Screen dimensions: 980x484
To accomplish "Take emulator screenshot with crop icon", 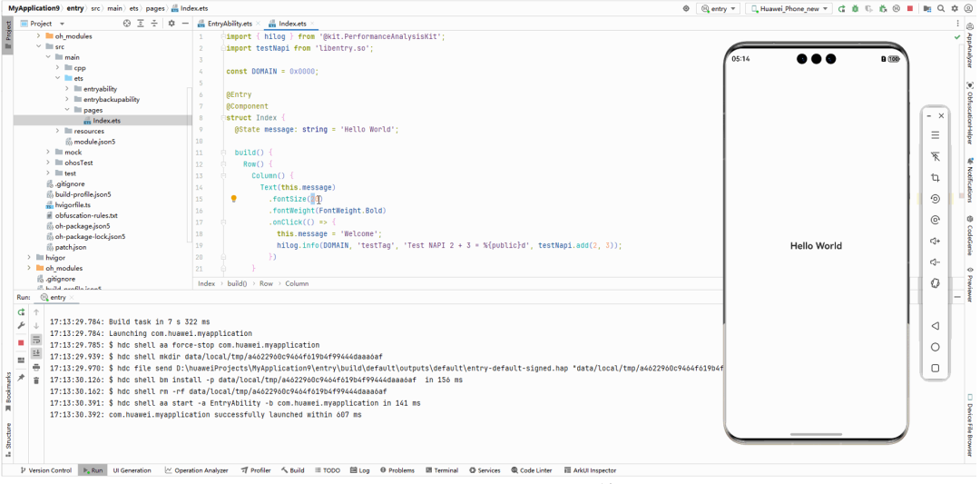I will pos(935,178).
